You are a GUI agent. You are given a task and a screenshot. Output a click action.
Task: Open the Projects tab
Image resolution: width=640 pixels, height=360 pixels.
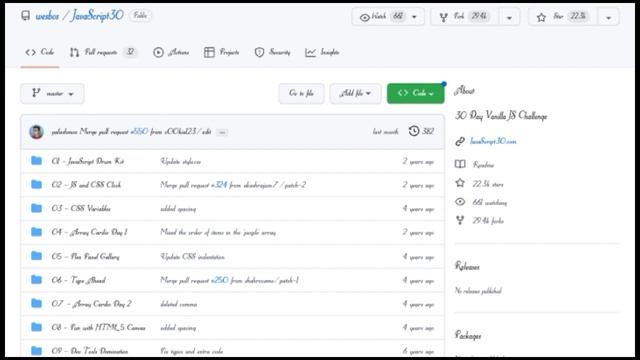(x=222, y=52)
